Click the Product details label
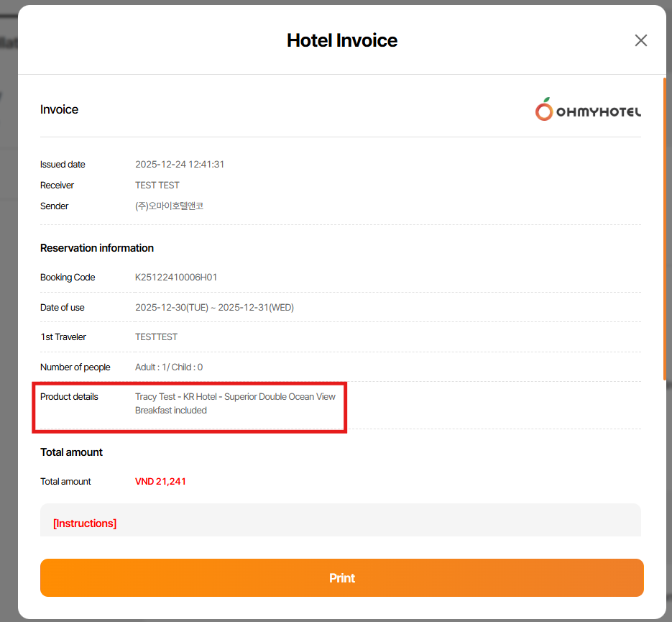The image size is (672, 622). point(69,397)
